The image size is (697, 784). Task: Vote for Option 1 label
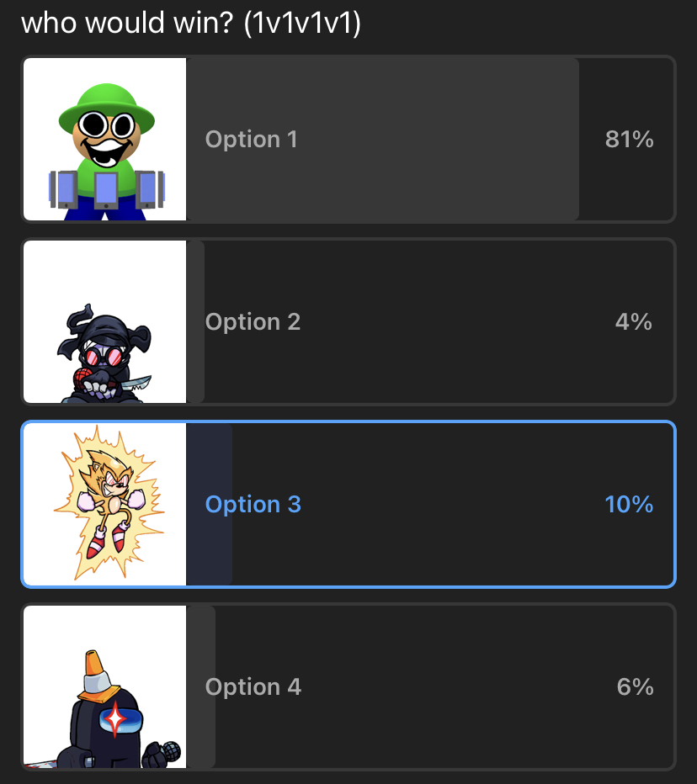point(251,140)
